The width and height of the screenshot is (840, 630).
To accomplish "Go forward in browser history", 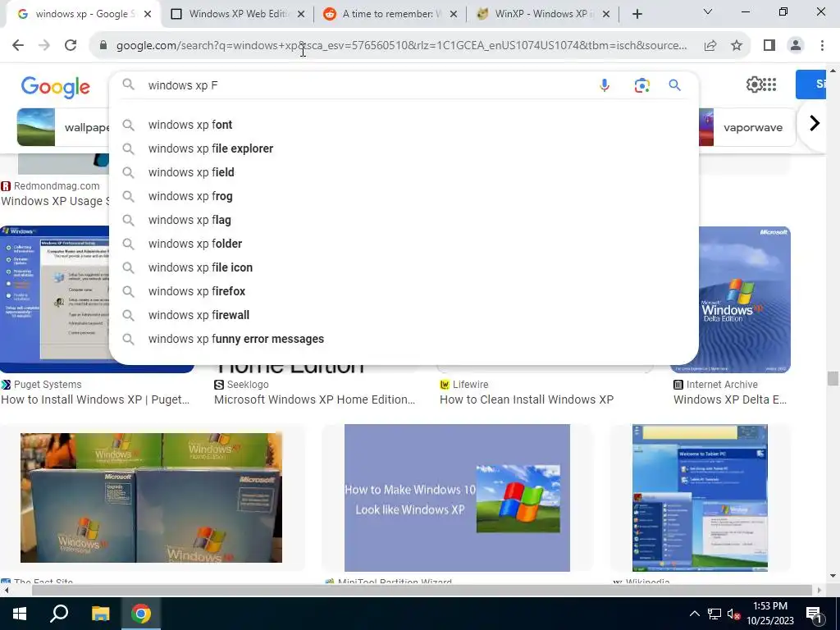I will [x=44, y=45].
